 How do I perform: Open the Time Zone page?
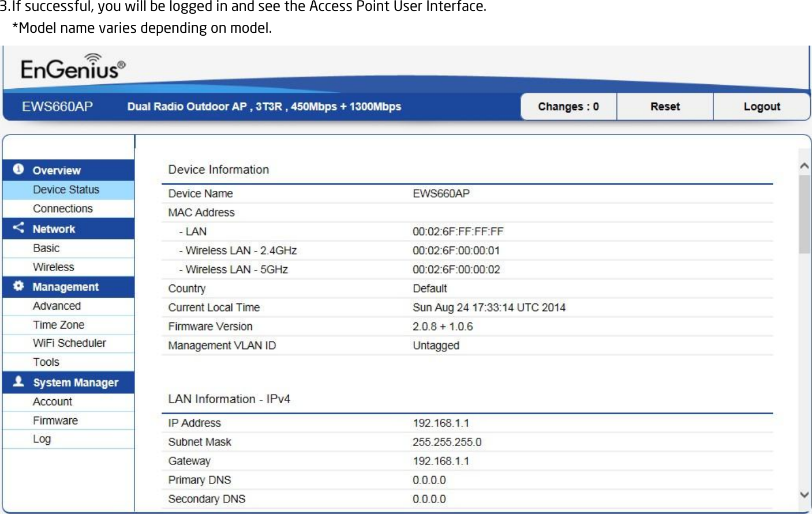[68, 325]
